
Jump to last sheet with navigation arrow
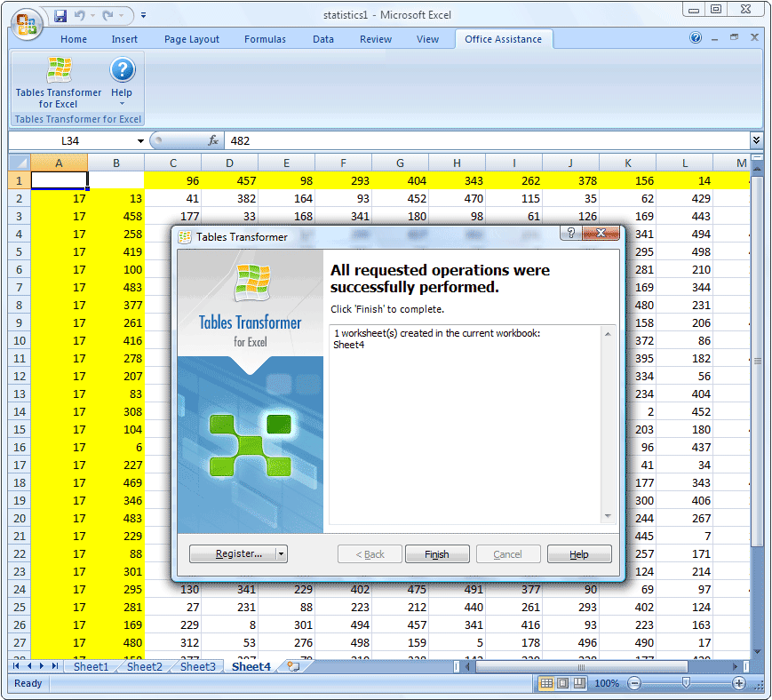click(x=55, y=666)
